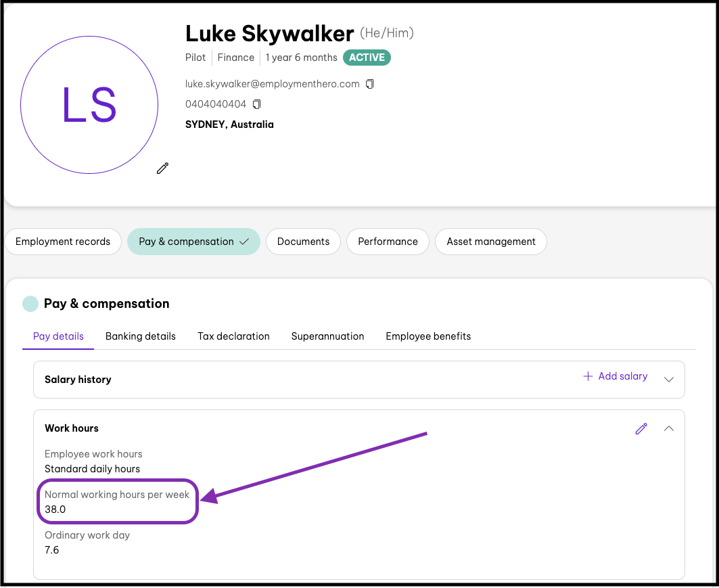The image size is (719, 588).
Task: Edit Work hours with the purple pencil icon
Action: click(x=641, y=428)
